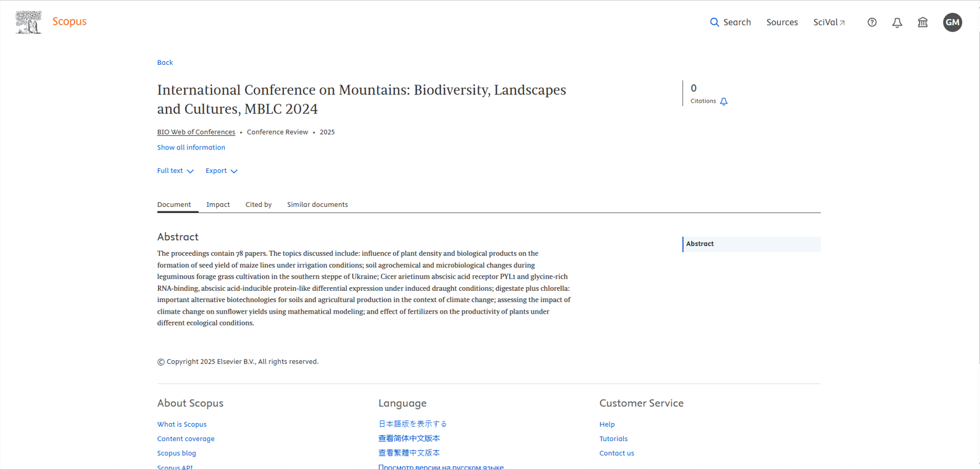Click the Search magnifier icon in header
This screenshot has height=470, width=980.
(x=715, y=22)
